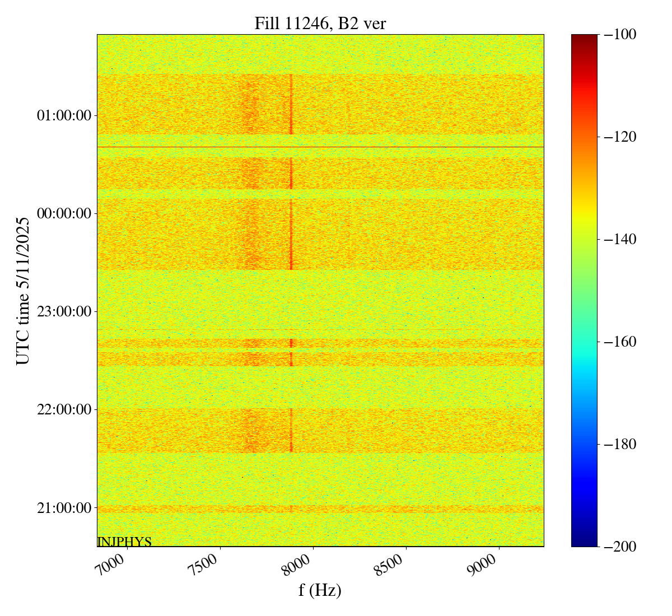Click the plot title "Fill 11246, B2 ver"

[x=320, y=23]
